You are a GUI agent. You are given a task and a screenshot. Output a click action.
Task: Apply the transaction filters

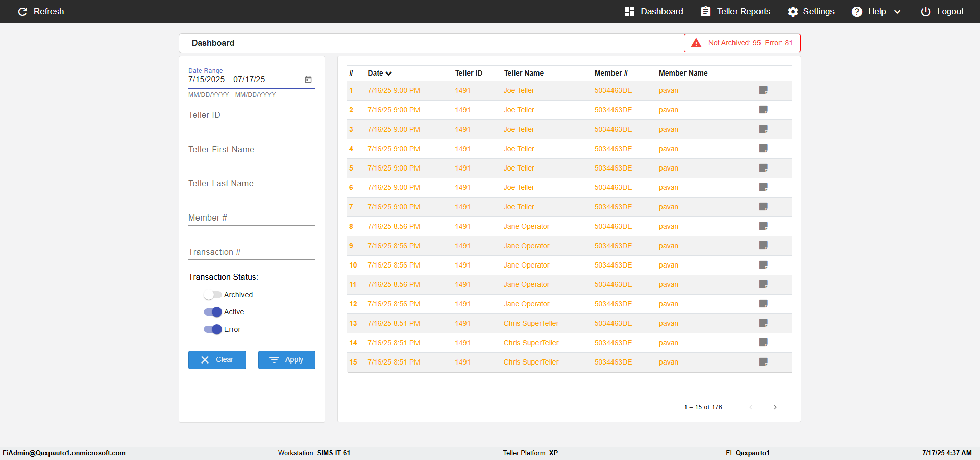pyautogui.click(x=287, y=360)
